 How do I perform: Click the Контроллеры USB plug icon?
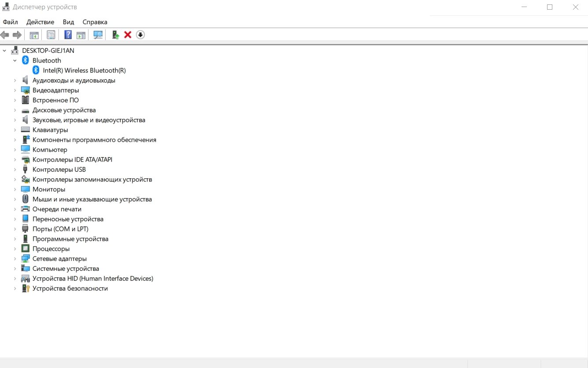(26, 169)
